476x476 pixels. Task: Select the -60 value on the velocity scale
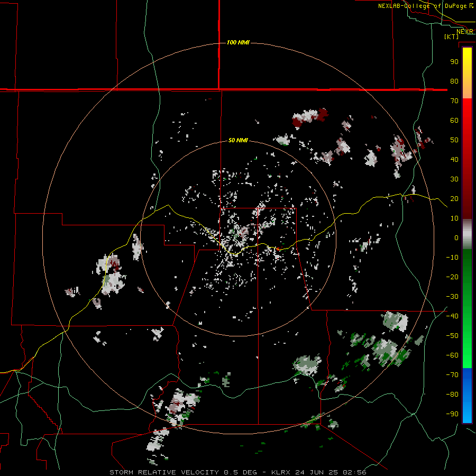[x=452, y=355]
